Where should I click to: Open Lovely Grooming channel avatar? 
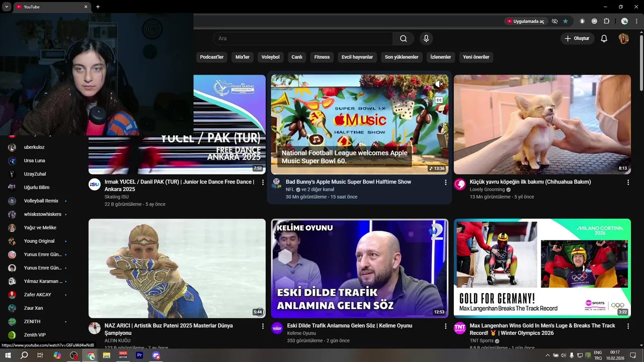click(460, 184)
